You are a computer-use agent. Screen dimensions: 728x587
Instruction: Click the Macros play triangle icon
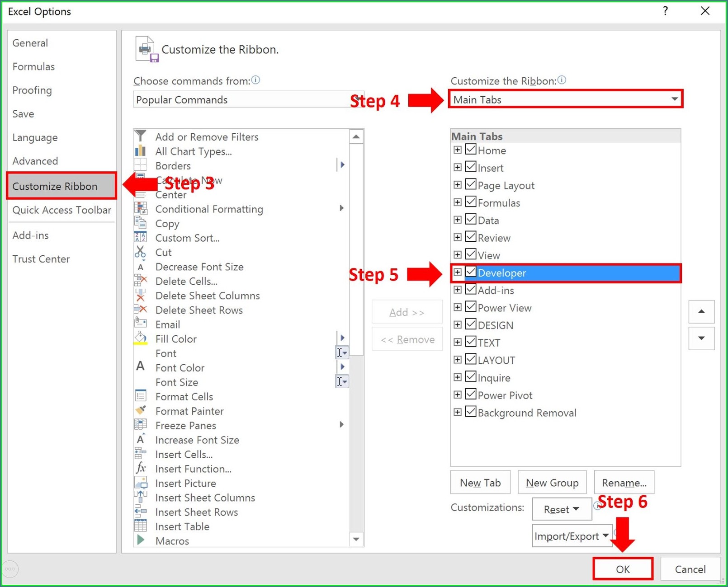click(141, 540)
